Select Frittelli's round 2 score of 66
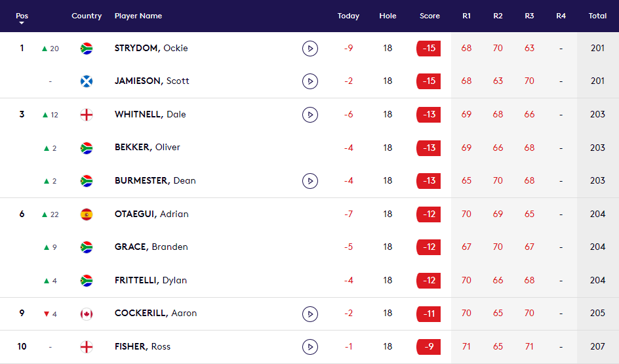 point(498,281)
